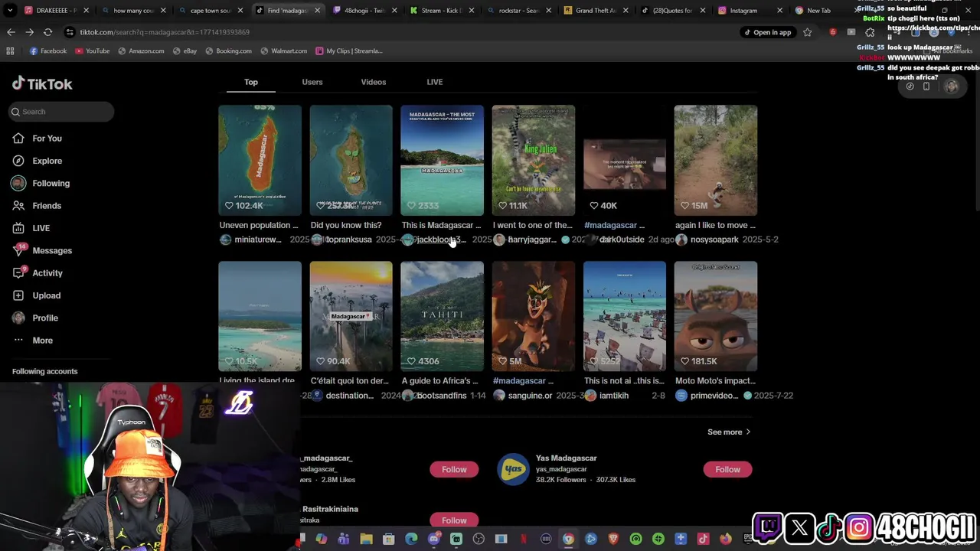980x551 pixels.
Task: Switch to the Instagram browser tab
Action: [x=750, y=11]
